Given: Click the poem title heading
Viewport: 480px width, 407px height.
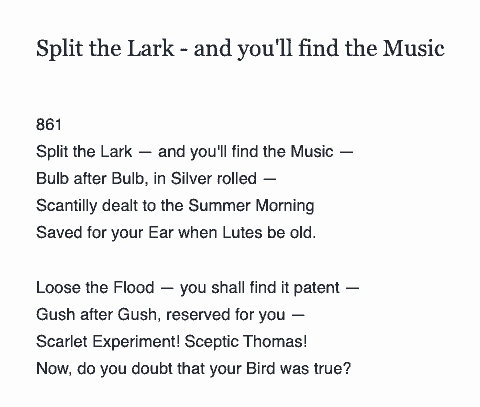Looking at the screenshot, I should coord(240,49).
